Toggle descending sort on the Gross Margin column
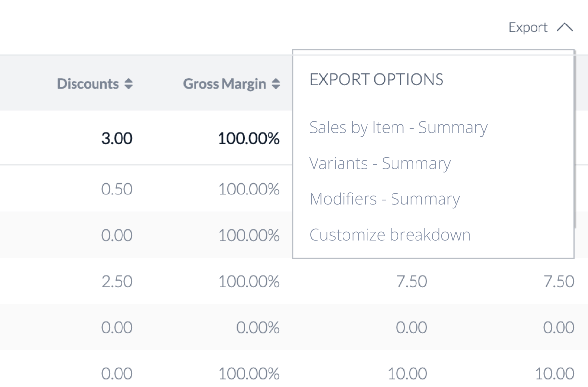The image size is (588, 387). (275, 84)
